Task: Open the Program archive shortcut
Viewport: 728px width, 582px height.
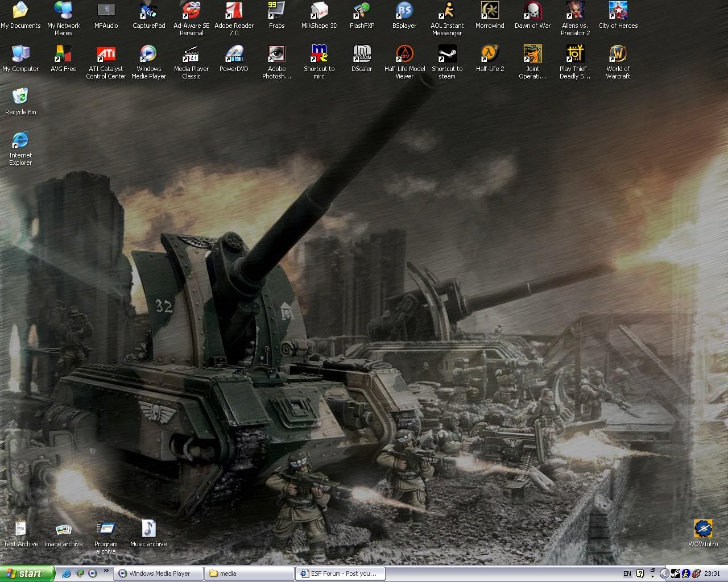Action: pyautogui.click(x=106, y=537)
